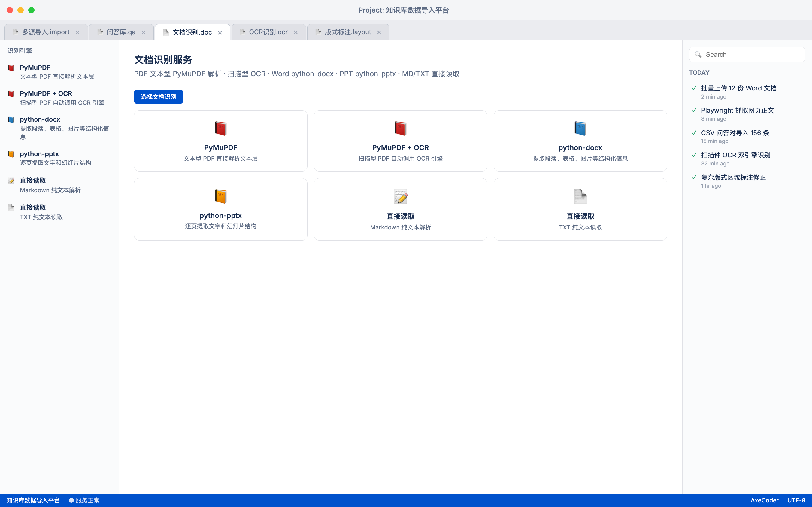Click the UTF-8 encoding indicator
812x507 pixels.
796,500
